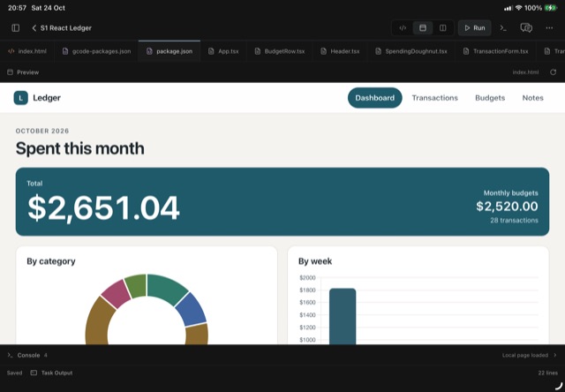This screenshot has width=565, height=392.
Task: Click the Ledger L logo
Action: 21,98
